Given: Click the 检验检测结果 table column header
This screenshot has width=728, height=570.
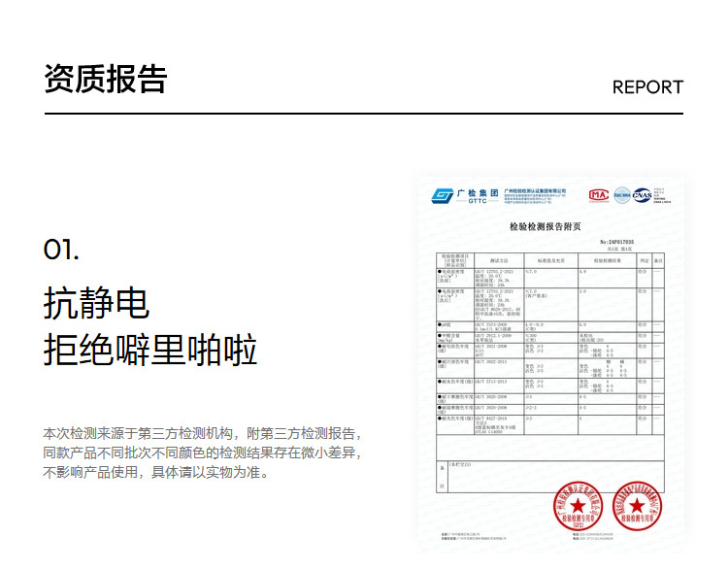Looking at the screenshot, I should pyautogui.click(x=607, y=261).
